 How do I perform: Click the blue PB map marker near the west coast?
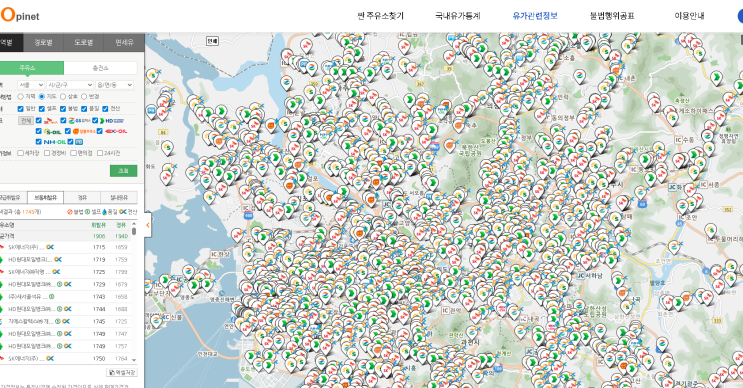point(151,111)
